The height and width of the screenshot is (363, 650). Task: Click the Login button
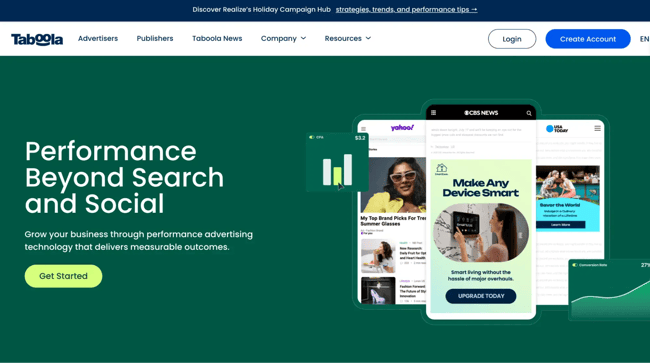pyautogui.click(x=512, y=39)
